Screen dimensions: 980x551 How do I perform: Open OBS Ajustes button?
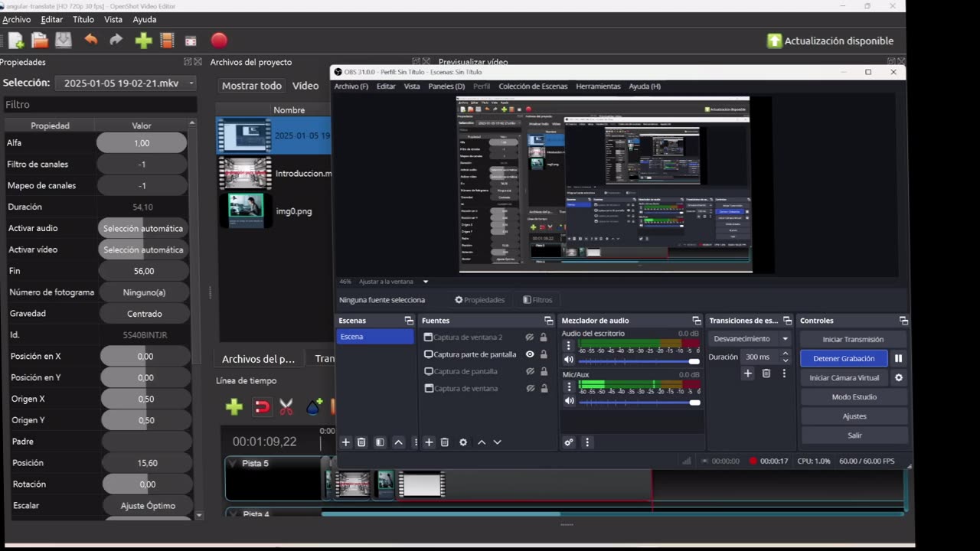click(x=854, y=416)
